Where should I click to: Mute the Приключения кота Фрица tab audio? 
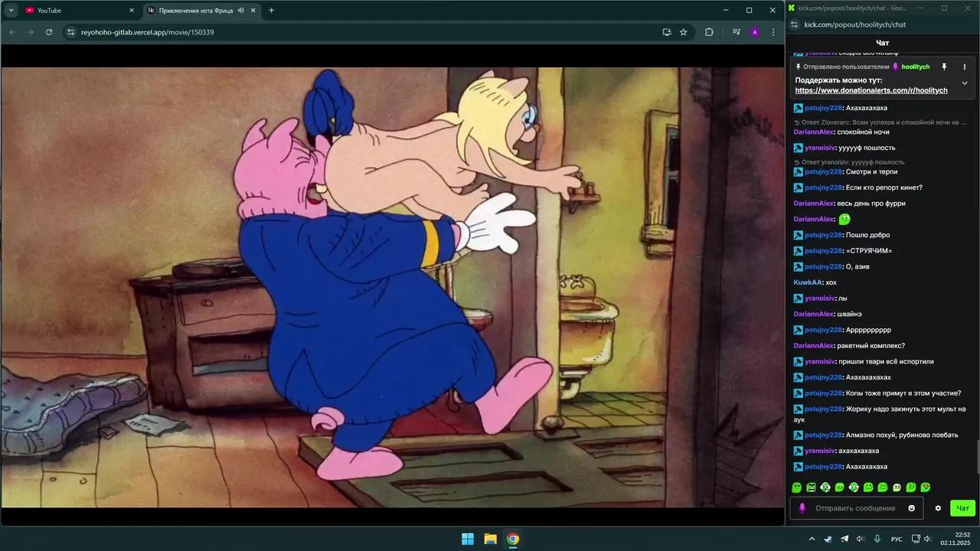tap(241, 11)
